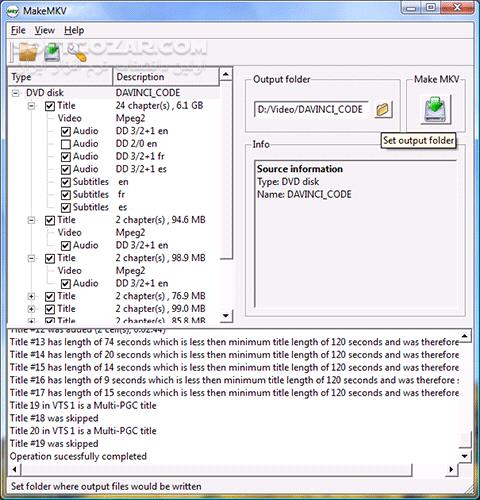The width and height of the screenshot is (480, 500).
Task: Open the View menu
Action: (45, 30)
